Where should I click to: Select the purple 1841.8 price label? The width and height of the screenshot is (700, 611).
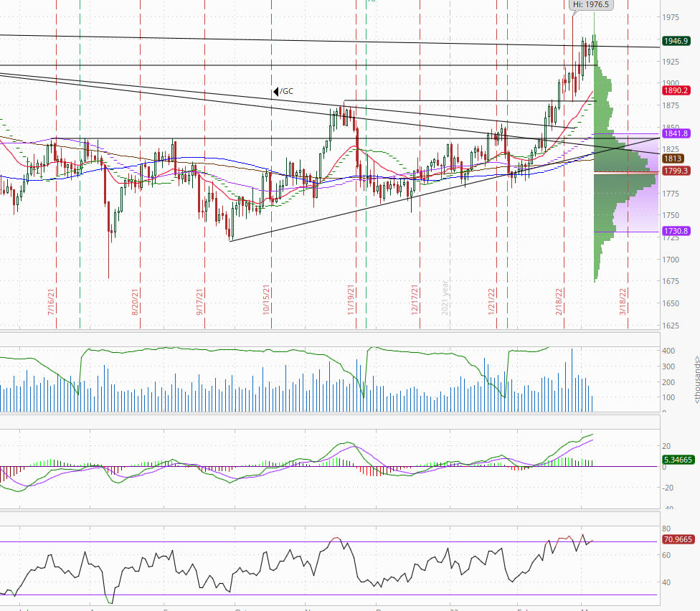tap(676, 133)
